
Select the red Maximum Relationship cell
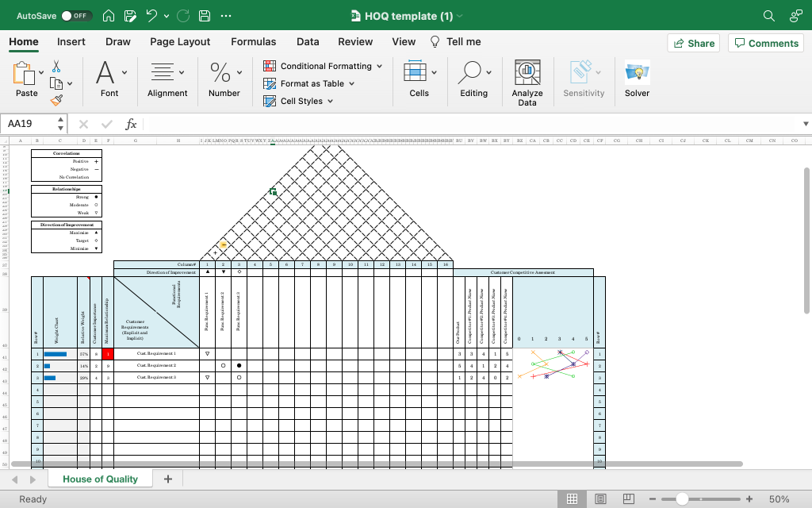point(108,354)
